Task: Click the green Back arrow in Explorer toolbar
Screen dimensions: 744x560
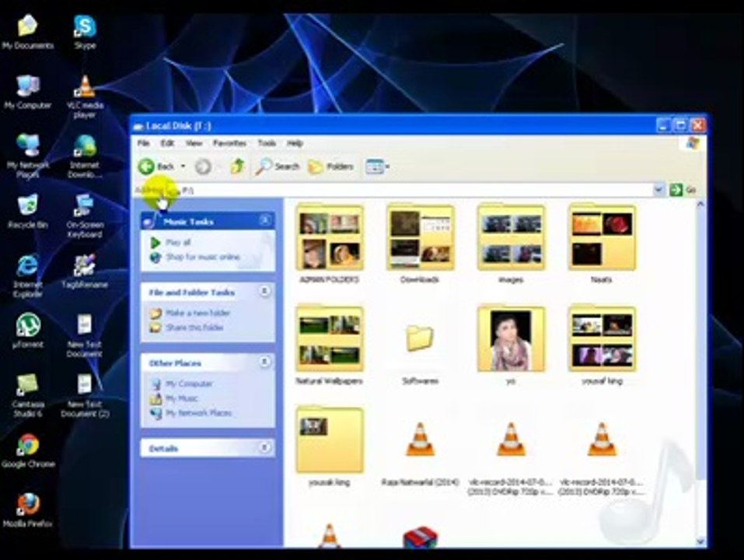Action: tap(146, 166)
